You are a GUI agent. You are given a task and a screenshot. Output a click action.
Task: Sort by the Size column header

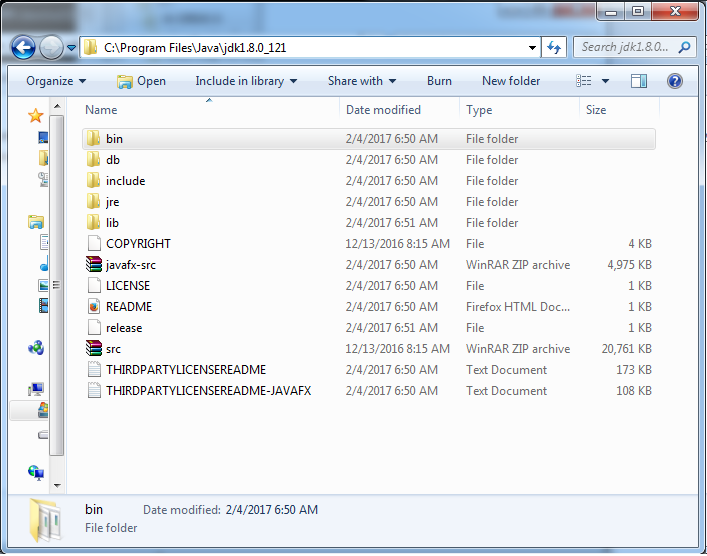[620, 110]
